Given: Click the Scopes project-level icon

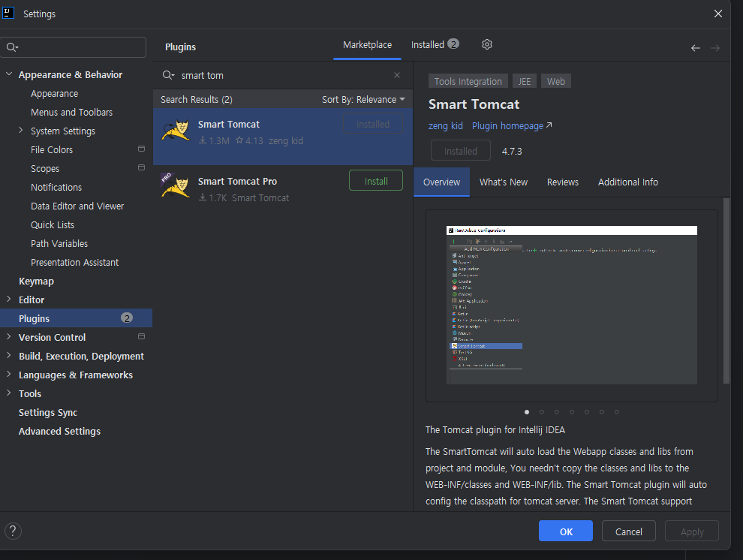Looking at the screenshot, I should pyautogui.click(x=141, y=167).
